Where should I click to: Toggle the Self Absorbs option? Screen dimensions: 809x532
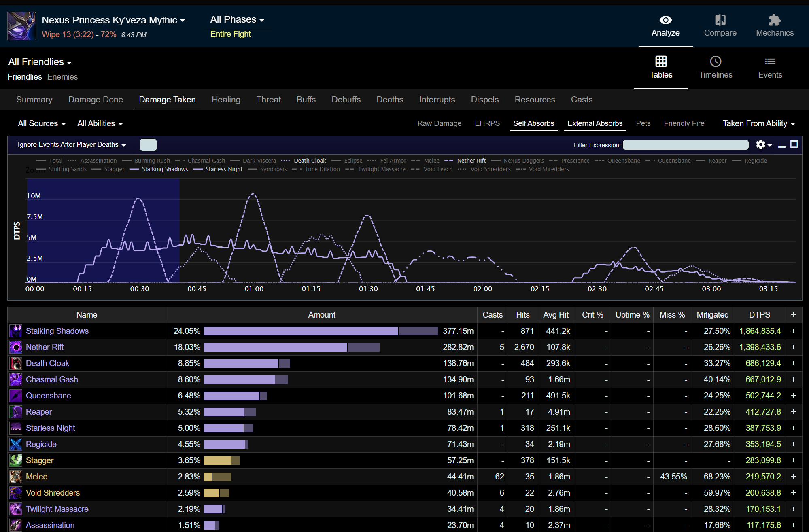(x=533, y=123)
